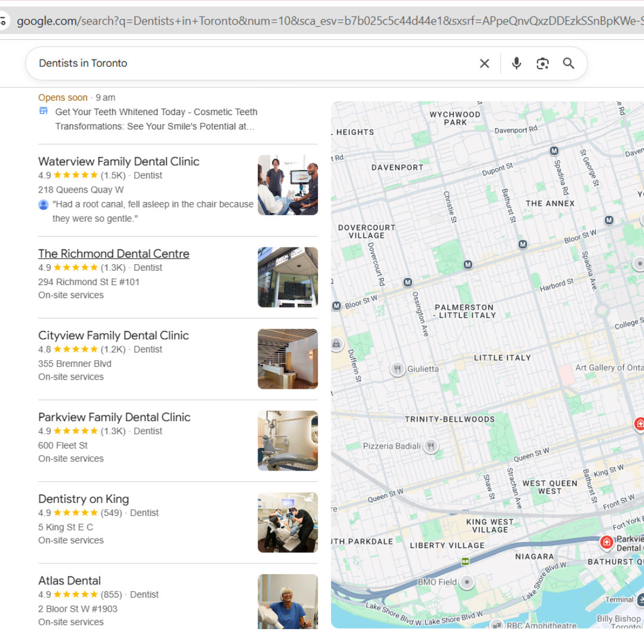
Task: Click the Parkview dental chair photo
Action: 287,441
